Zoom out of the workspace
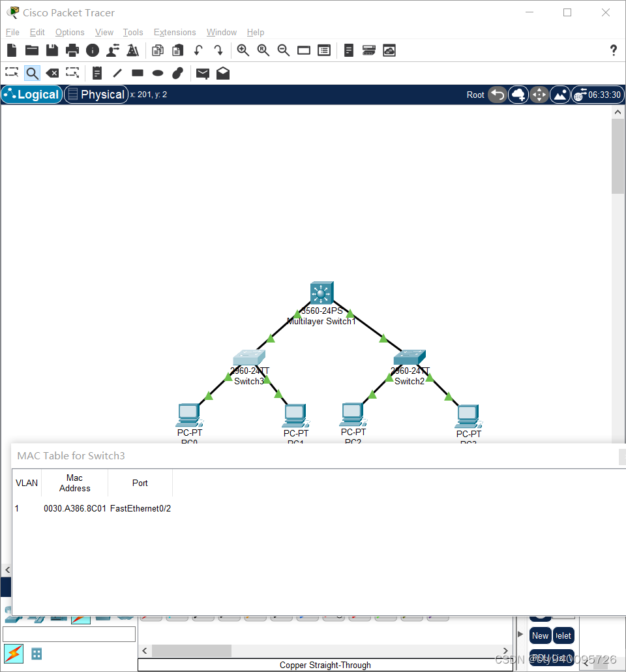The width and height of the screenshot is (626, 672). tap(284, 51)
